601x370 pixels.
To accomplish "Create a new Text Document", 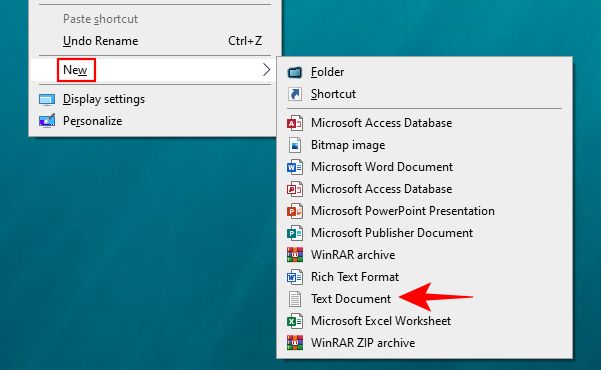I will click(351, 299).
